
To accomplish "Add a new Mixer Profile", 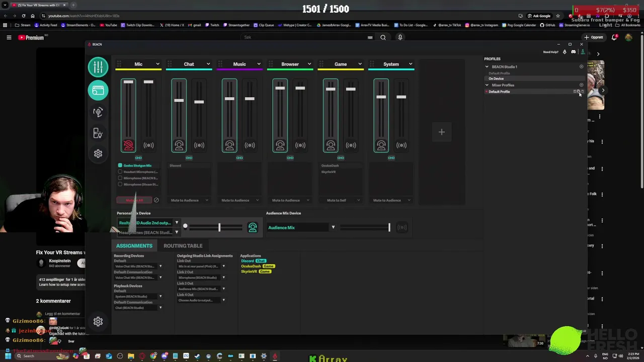I will click(581, 85).
